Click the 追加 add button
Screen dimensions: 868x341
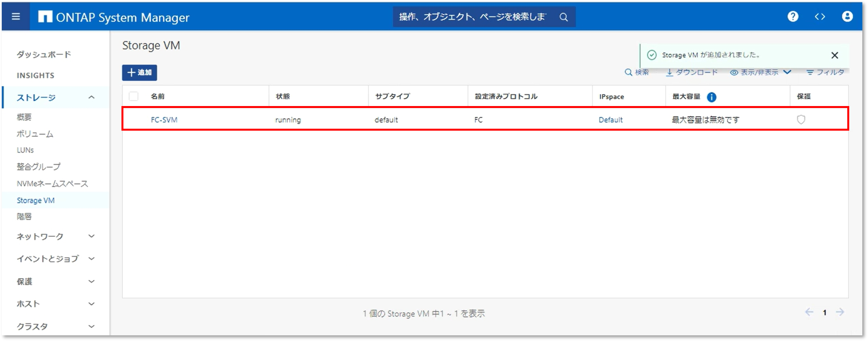tap(139, 72)
